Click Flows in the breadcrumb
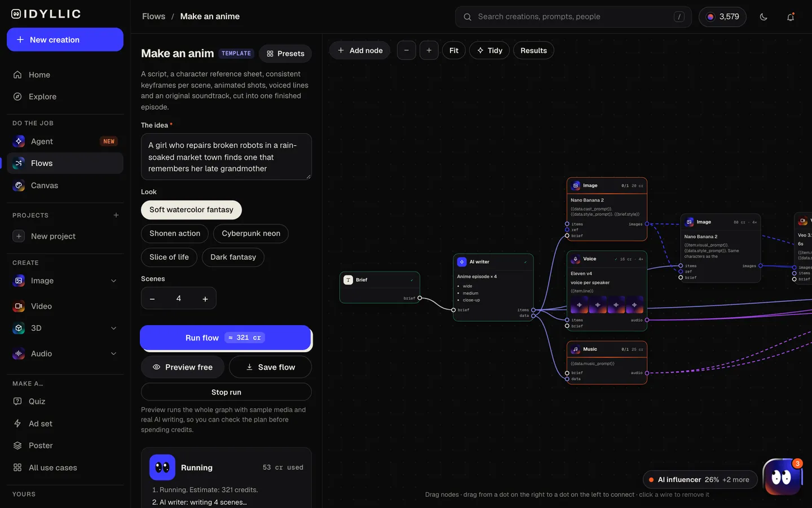 click(x=153, y=16)
